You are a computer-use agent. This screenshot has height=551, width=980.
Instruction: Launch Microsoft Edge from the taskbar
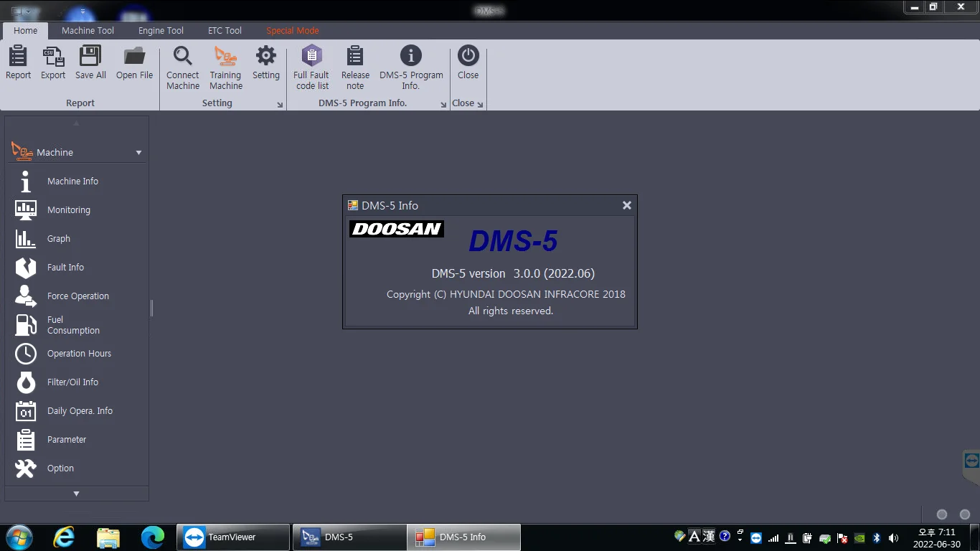[x=153, y=537]
